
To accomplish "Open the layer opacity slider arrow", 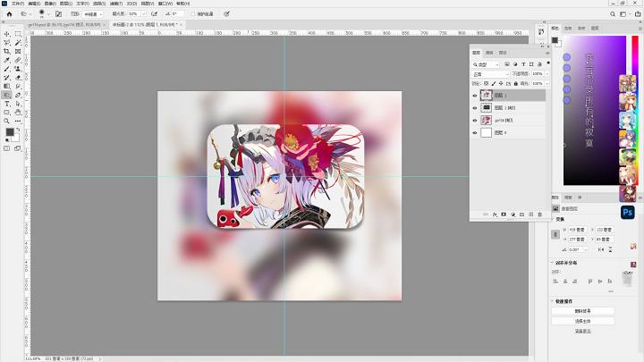I will pyautogui.click(x=547, y=74).
